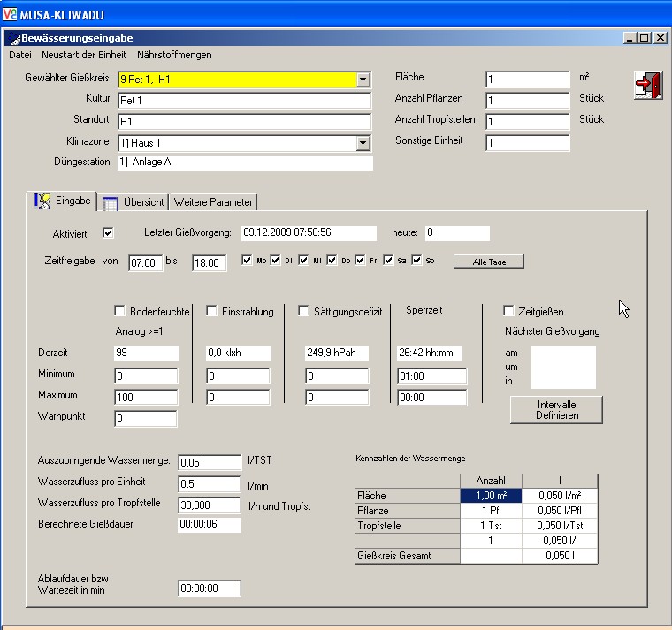Click the Anzahl Pflanzen input field
The height and width of the screenshot is (630, 672).
coord(528,101)
